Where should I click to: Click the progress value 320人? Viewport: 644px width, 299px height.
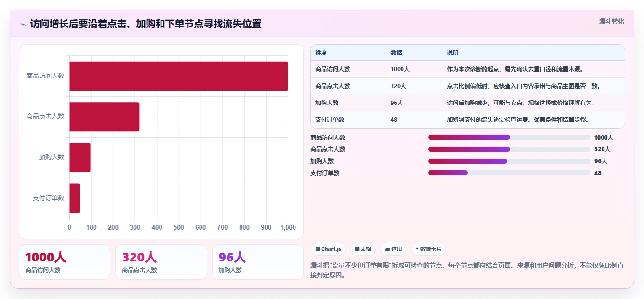click(x=602, y=149)
